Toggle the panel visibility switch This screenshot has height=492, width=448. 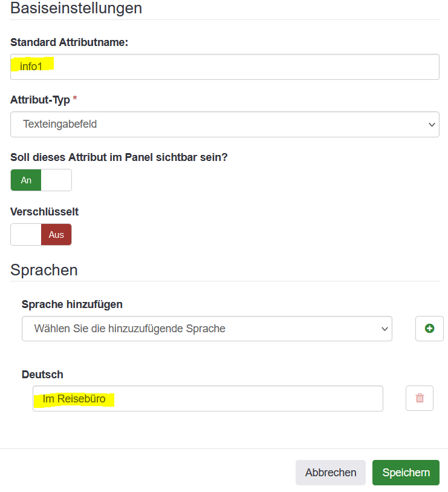41,180
